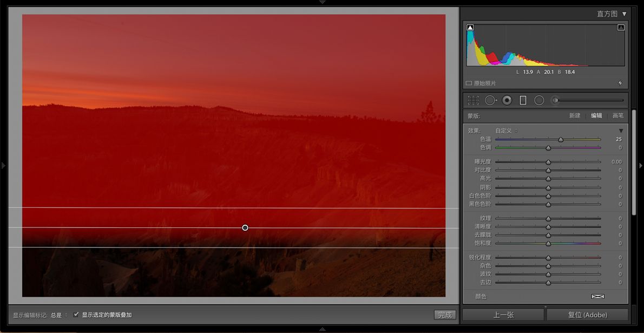Collapse the effect sliders with the triangle
Image resolution: width=644 pixels, height=333 pixels.
pos(621,130)
